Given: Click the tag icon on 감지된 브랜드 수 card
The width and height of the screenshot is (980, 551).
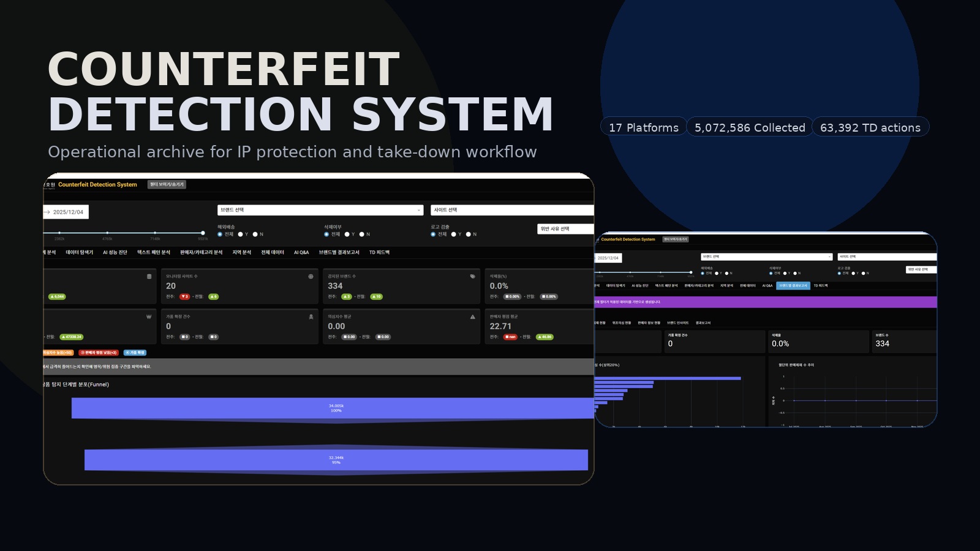Looking at the screenshot, I should pos(472,275).
